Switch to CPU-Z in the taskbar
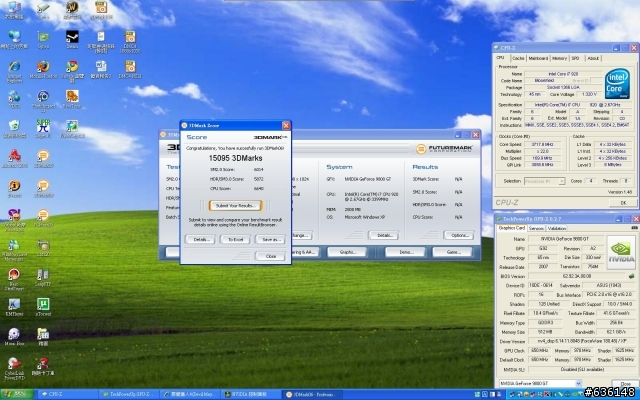Screen dimensions: 640x400 [67, 394]
